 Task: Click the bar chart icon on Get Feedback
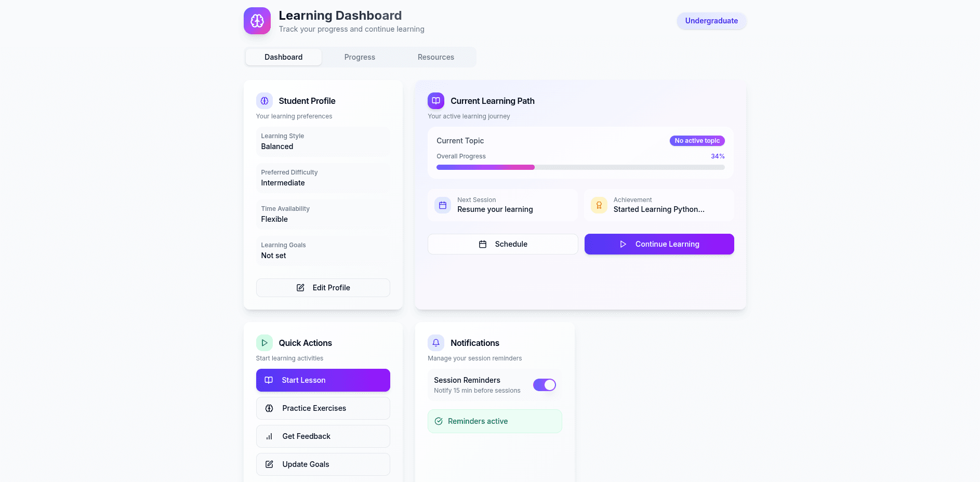[x=269, y=436]
